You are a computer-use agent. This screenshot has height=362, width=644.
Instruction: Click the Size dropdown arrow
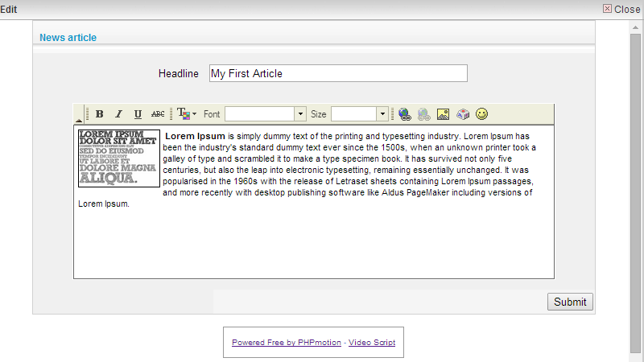coord(382,114)
